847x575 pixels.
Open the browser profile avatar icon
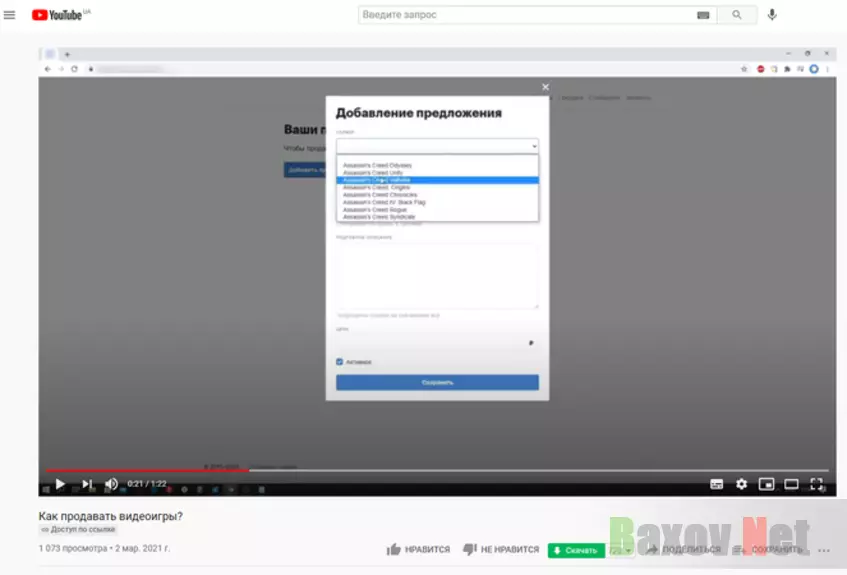point(814,69)
